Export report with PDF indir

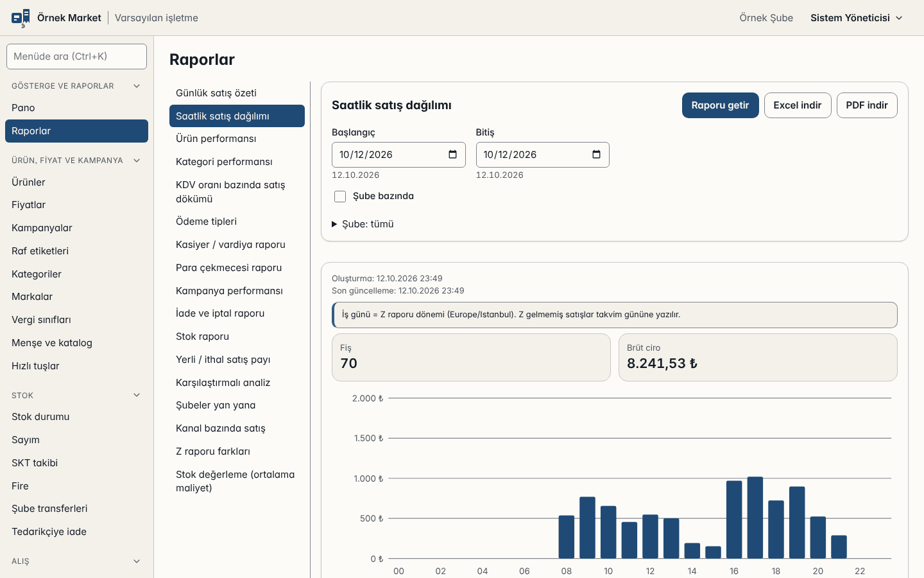[x=867, y=105]
